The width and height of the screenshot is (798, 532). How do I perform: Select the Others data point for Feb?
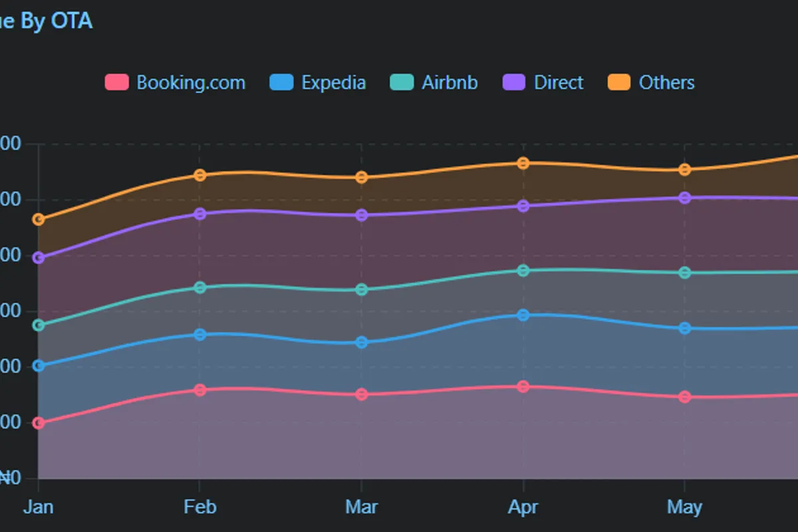pyautogui.click(x=200, y=175)
